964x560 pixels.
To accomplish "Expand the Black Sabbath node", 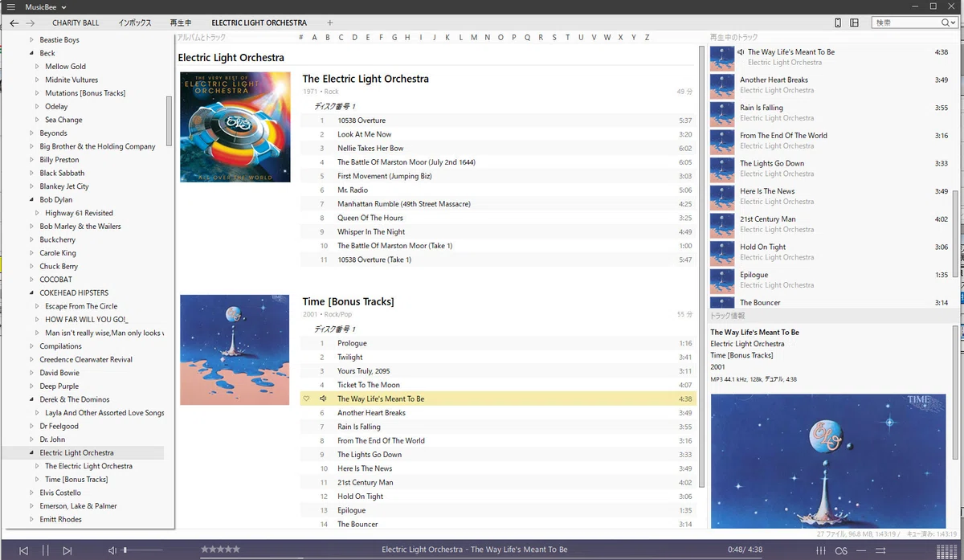I will coord(31,173).
